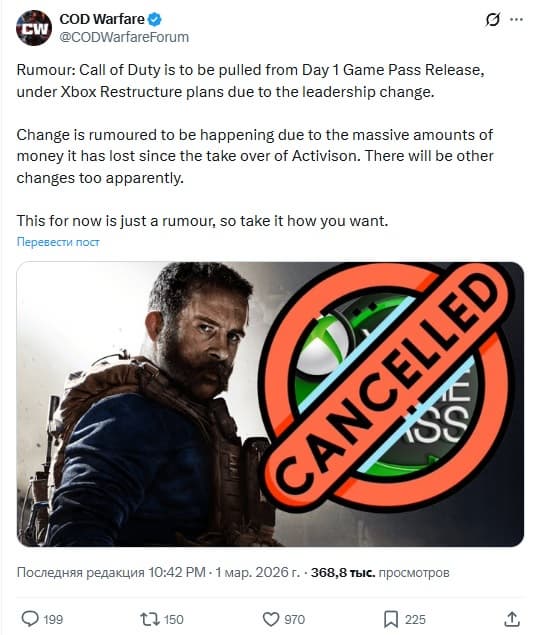Click the Перевести пост translate link
This screenshot has height=635, width=540.
pyautogui.click(x=58, y=242)
